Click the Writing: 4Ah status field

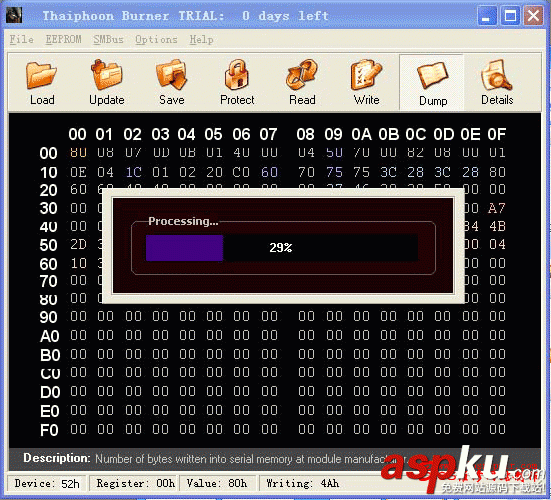pyautogui.click(x=303, y=483)
